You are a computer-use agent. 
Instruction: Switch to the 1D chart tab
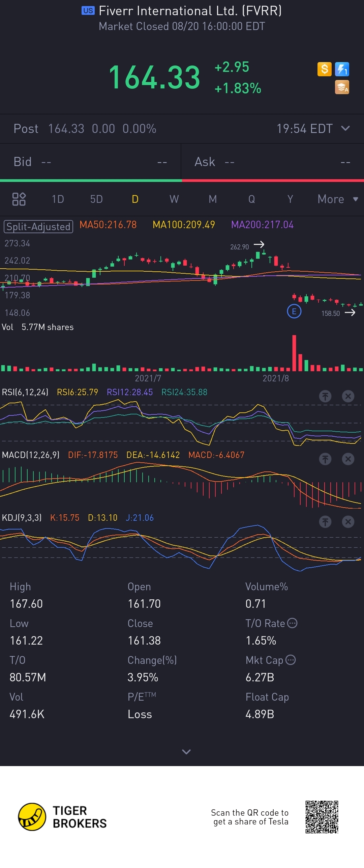(58, 199)
